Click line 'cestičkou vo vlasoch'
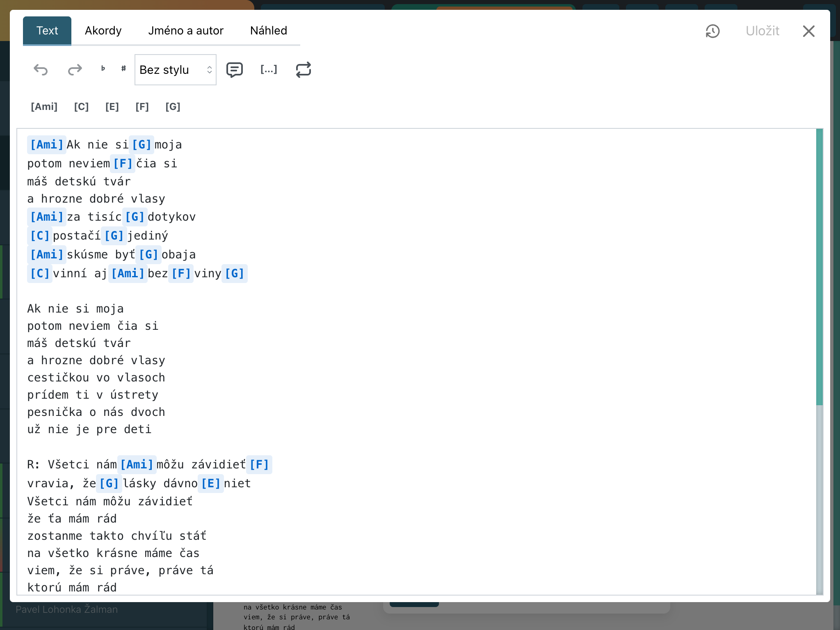Screen dimensions: 840x630 (x=96, y=377)
